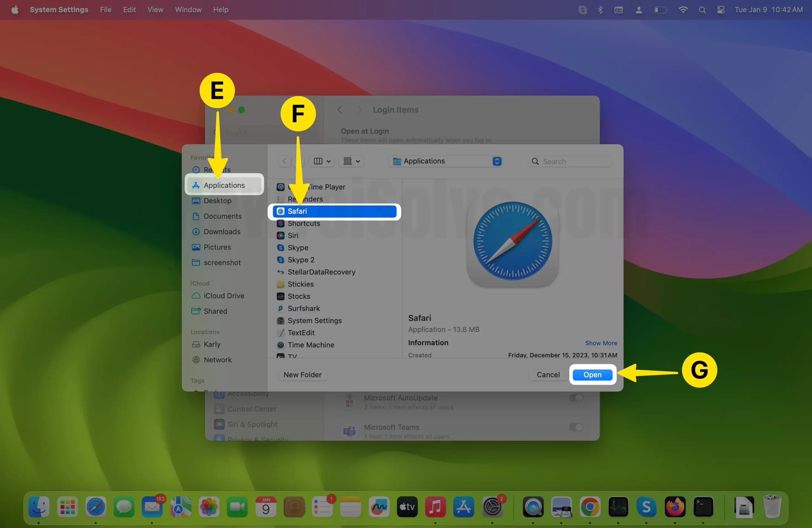Open the Window menu in menu bar

(188, 10)
